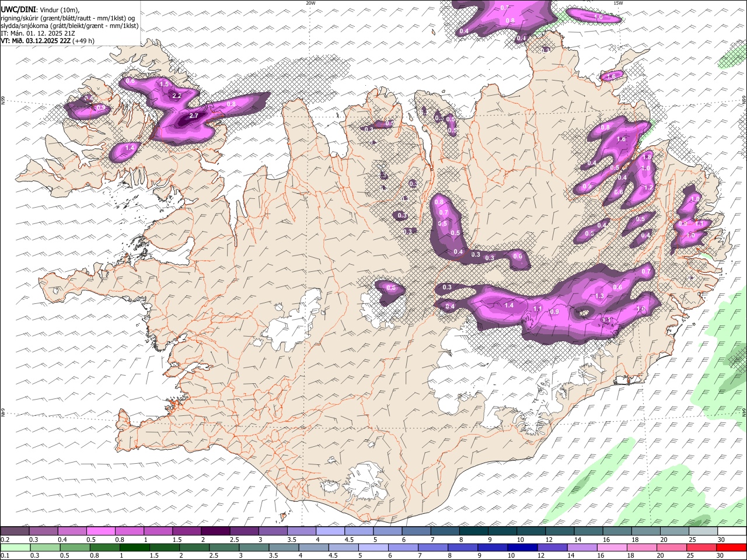Viewport: 747px width, 560px height.
Task: Select white swatch above upper label 30
Action: point(732,531)
